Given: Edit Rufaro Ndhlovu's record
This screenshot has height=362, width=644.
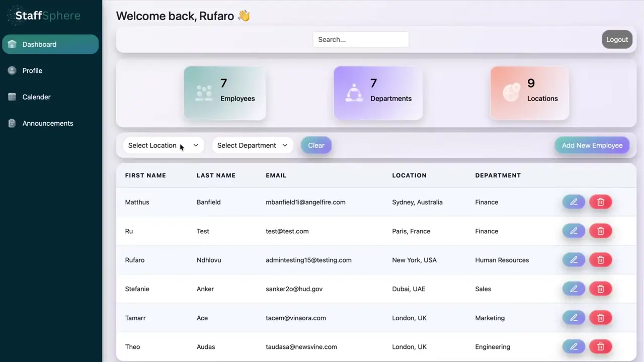Looking at the screenshot, I should point(574,260).
